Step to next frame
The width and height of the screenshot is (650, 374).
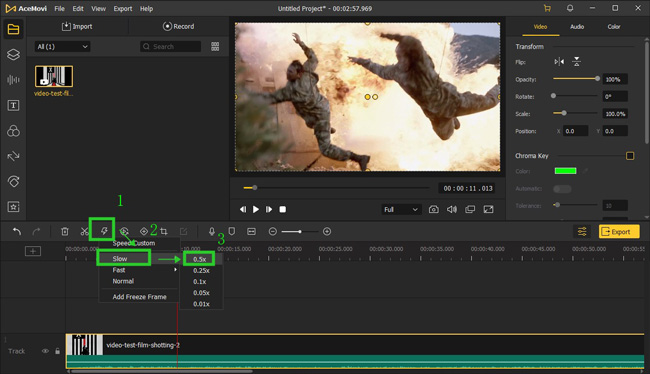(x=269, y=209)
